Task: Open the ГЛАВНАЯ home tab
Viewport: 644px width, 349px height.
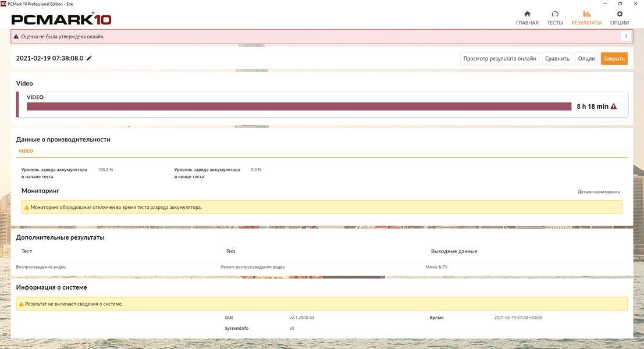Action: point(527,19)
